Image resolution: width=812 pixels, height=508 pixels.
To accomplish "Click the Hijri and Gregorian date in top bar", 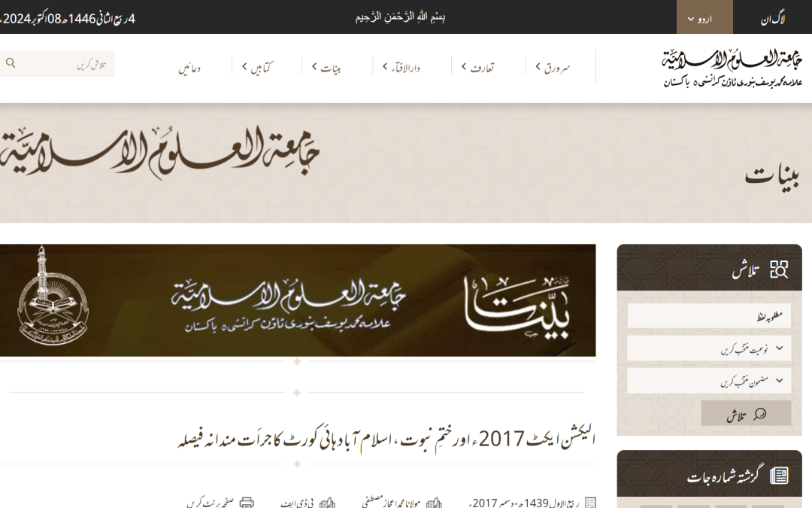I will point(68,19).
